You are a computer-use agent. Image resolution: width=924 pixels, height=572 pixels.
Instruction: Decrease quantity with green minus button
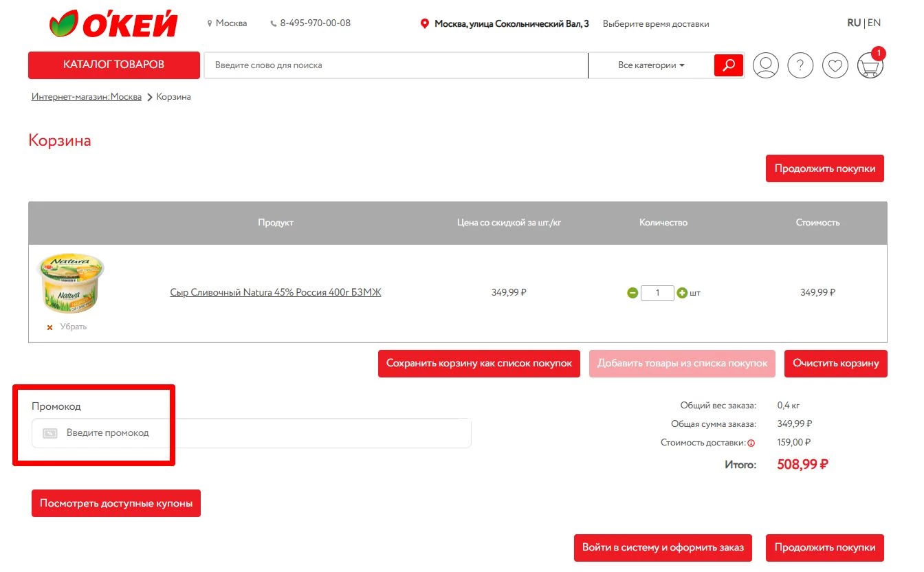coord(632,293)
